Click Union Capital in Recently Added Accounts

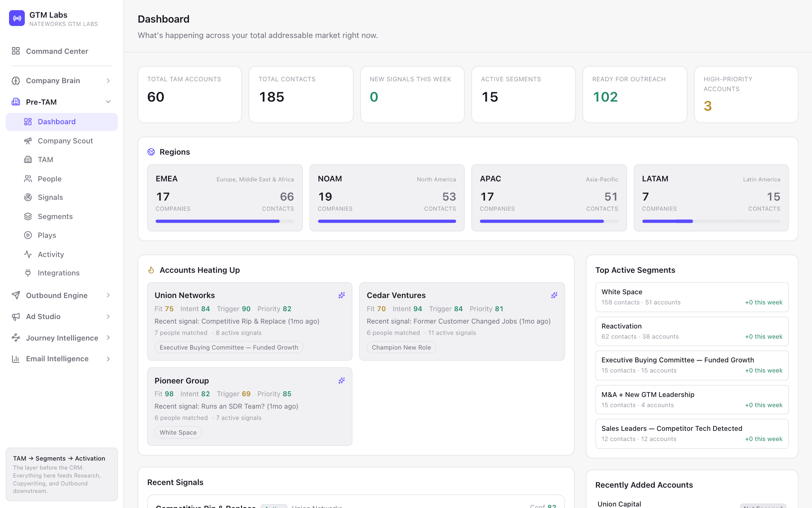point(619,504)
